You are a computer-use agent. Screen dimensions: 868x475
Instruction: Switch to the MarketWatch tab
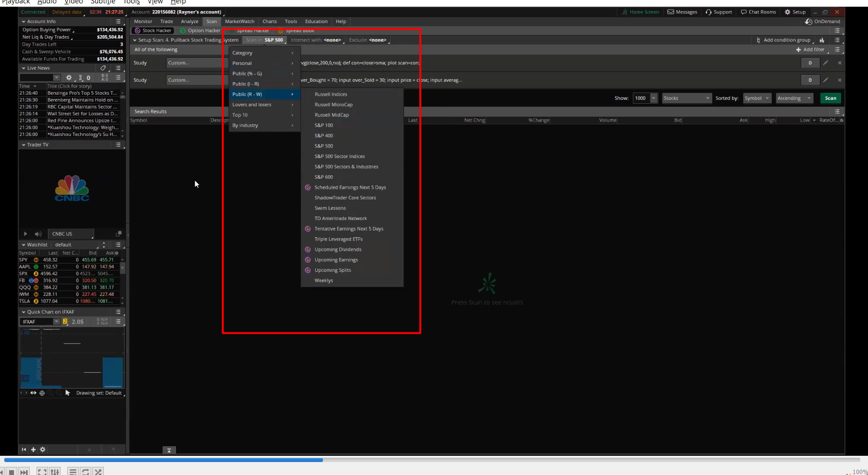click(x=240, y=22)
